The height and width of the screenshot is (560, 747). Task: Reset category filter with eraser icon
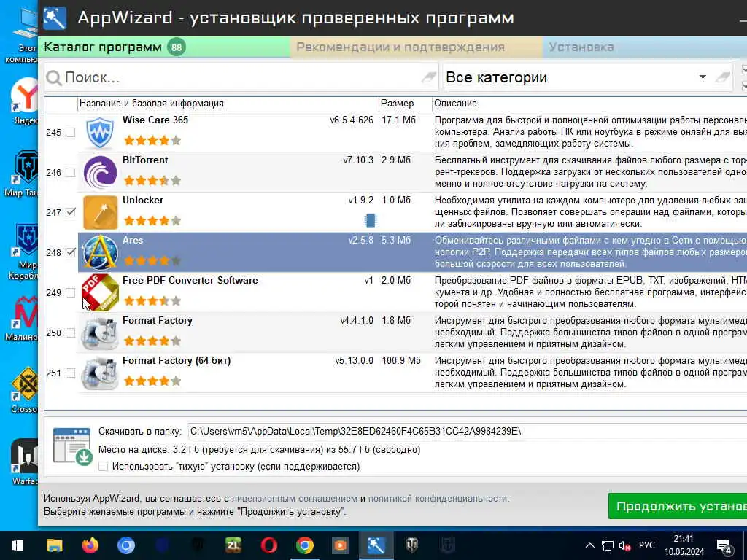point(723,77)
